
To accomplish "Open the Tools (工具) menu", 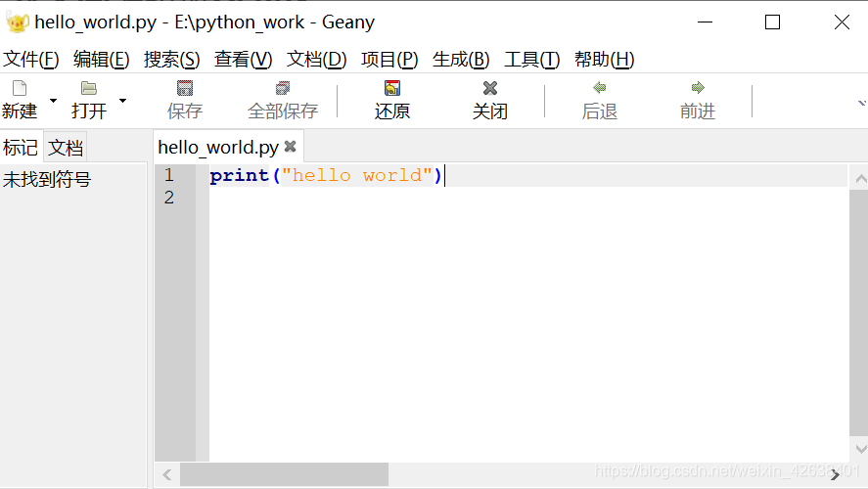I will pos(531,60).
